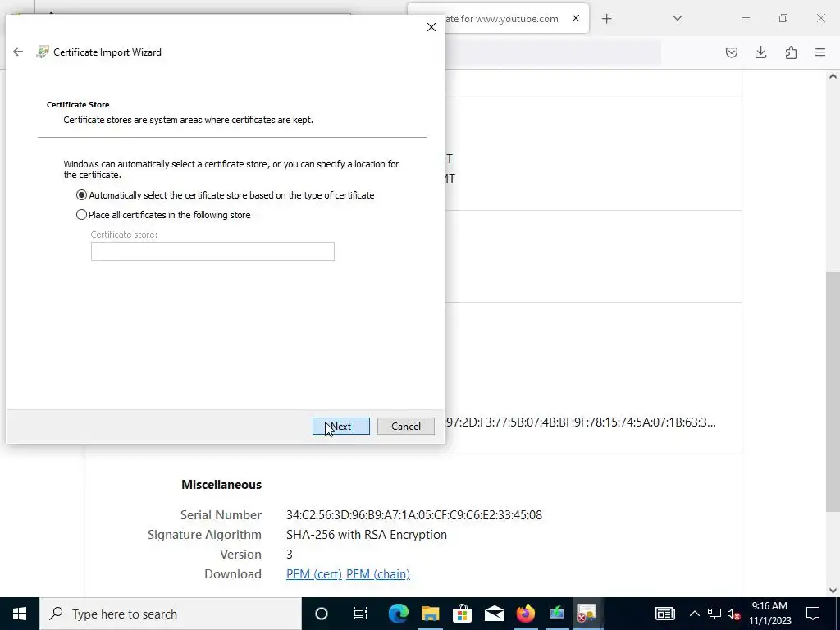Open Microsoft Store from taskbar
The image size is (840, 630).
462,614
